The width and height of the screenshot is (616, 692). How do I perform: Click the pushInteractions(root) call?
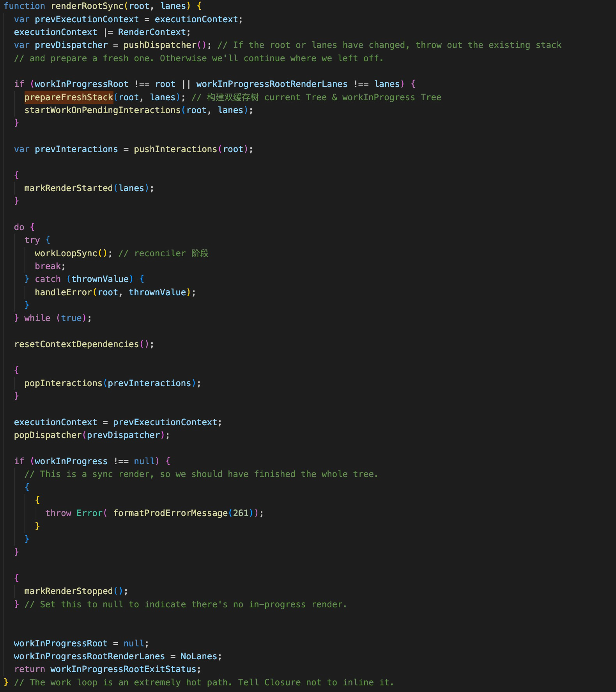(x=191, y=149)
